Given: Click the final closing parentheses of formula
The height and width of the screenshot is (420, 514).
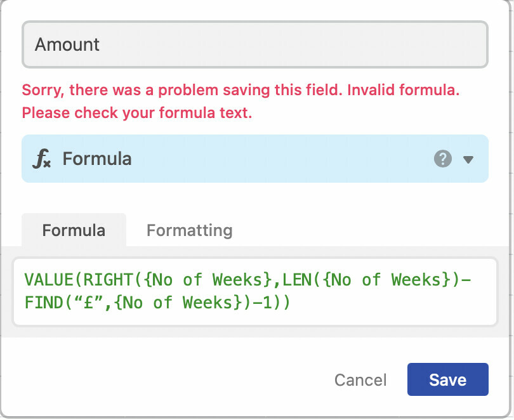Looking at the screenshot, I should [281, 303].
